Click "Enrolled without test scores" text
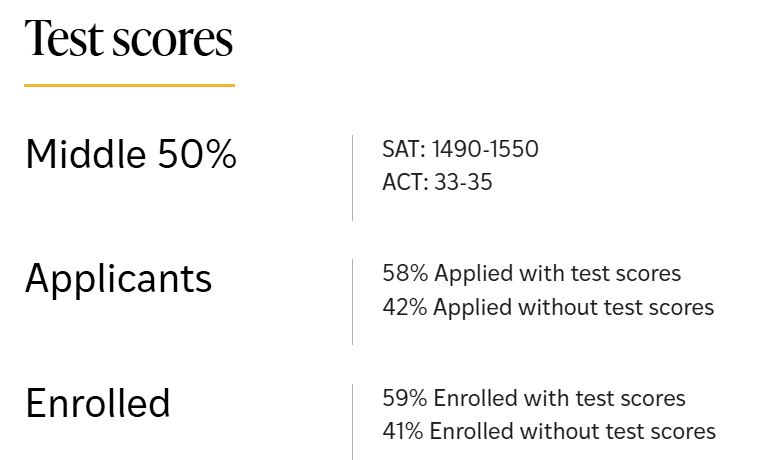The image size is (772, 460). (x=575, y=432)
